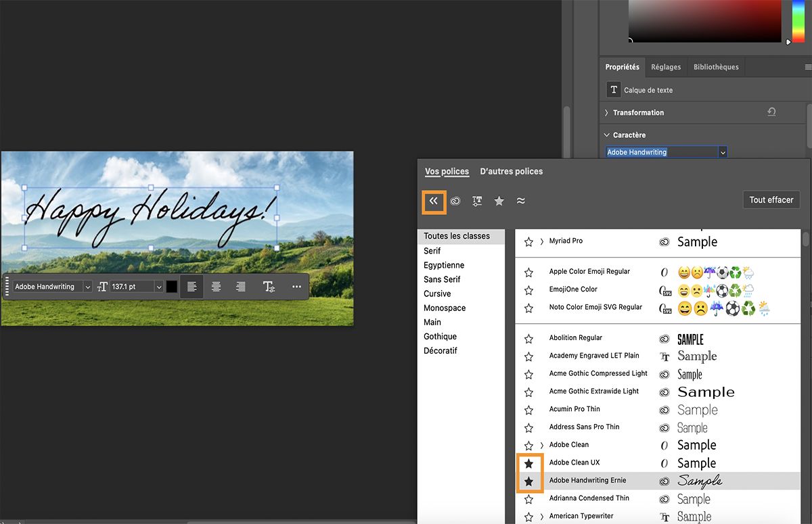This screenshot has height=524, width=812.
Task: Choose center text alignment
Action: [x=216, y=286]
